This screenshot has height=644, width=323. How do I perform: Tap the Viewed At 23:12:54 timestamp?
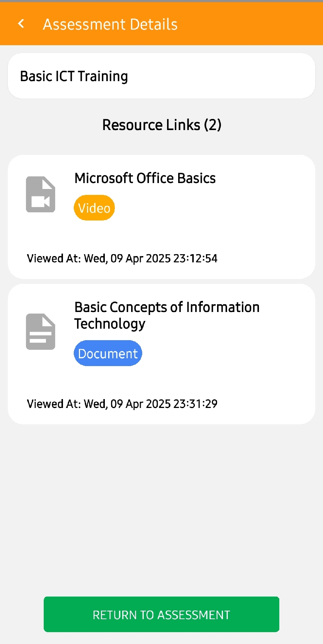pos(122,258)
